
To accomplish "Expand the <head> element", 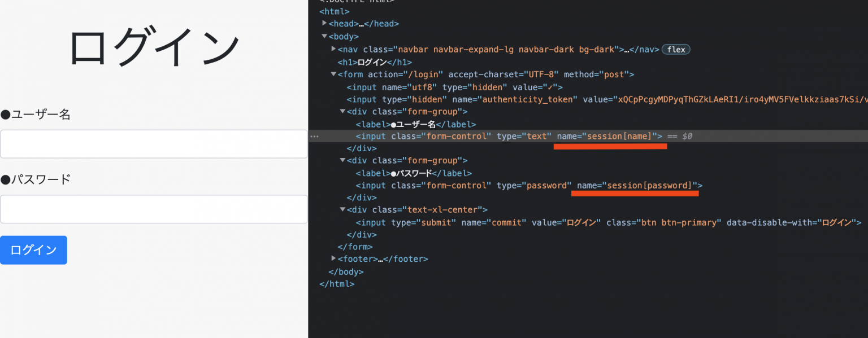I will coord(325,23).
